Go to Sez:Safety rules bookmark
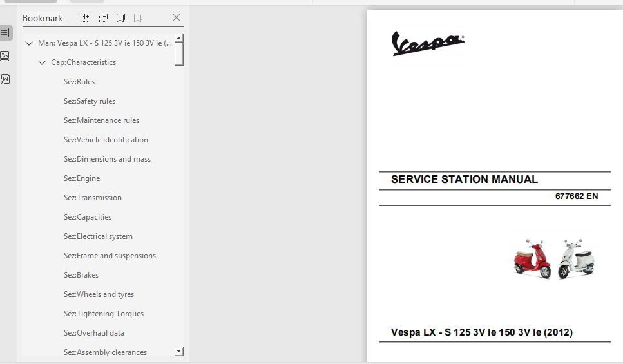The height and width of the screenshot is (364, 623). click(90, 101)
